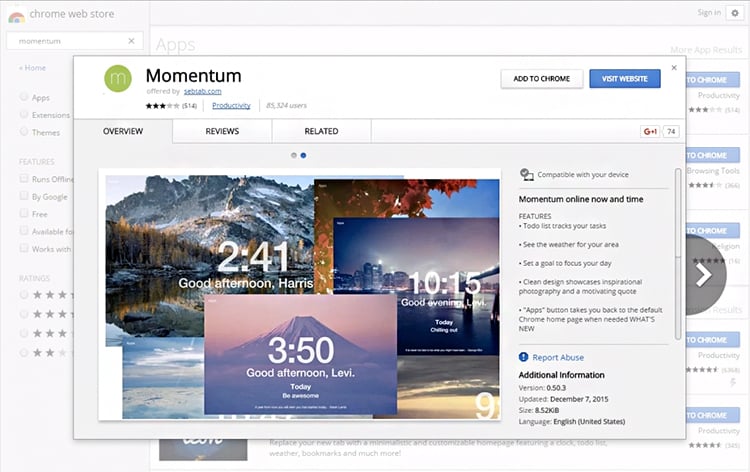Select the second screenshot dot
The image size is (750, 472).
point(303,155)
